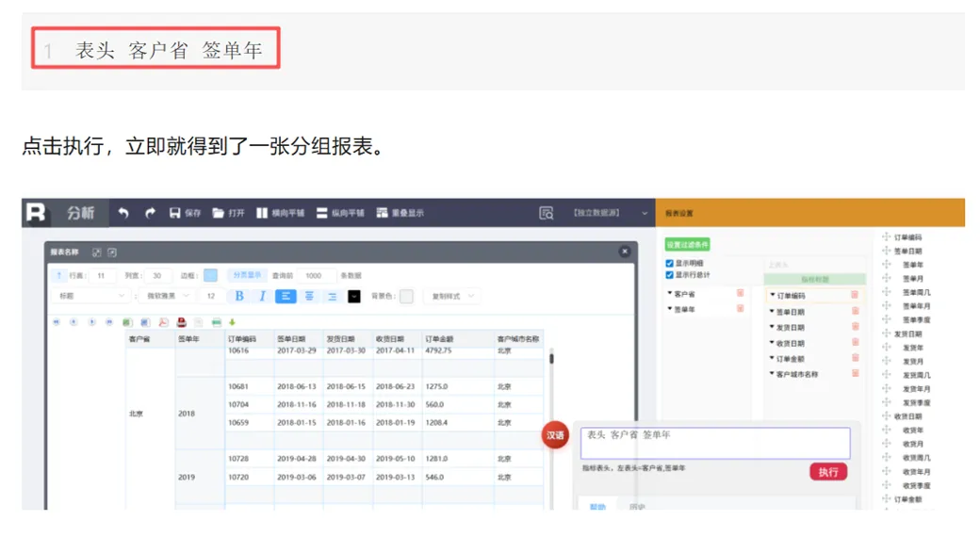Viewport: 980px width, 537px height.
Task: Open the 微软雅黑 font dropdown
Action: tap(167, 297)
